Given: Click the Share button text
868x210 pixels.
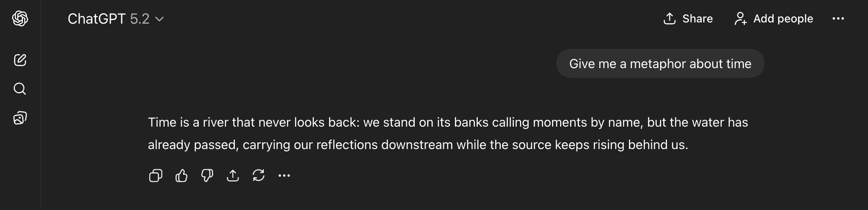Looking at the screenshot, I should tap(697, 18).
